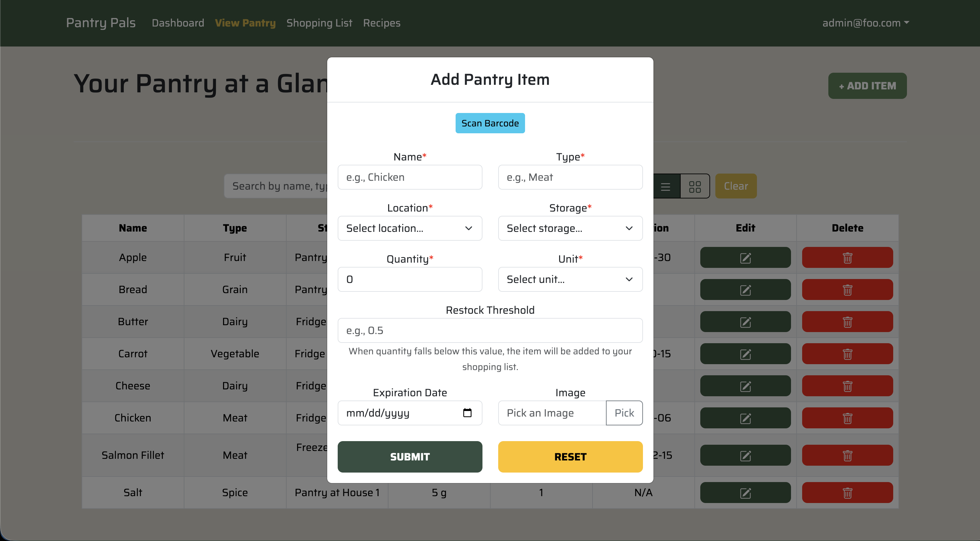Screen dimensions: 980x541
Task: Delete the Chicken item via trash icon
Action: tap(847, 418)
